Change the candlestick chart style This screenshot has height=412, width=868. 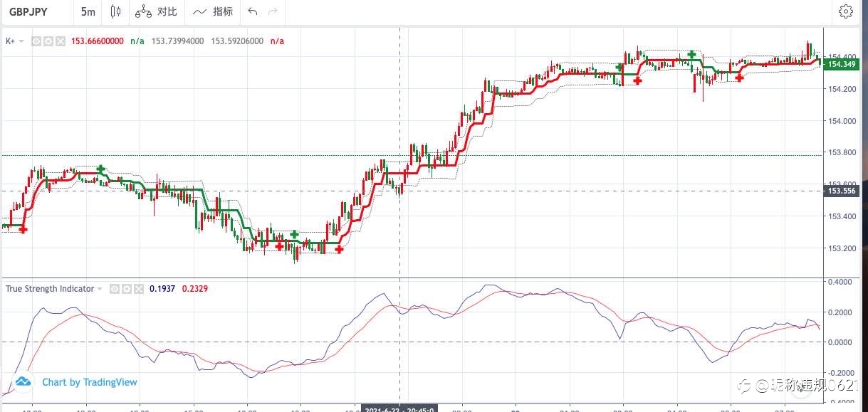(x=116, y=11)
